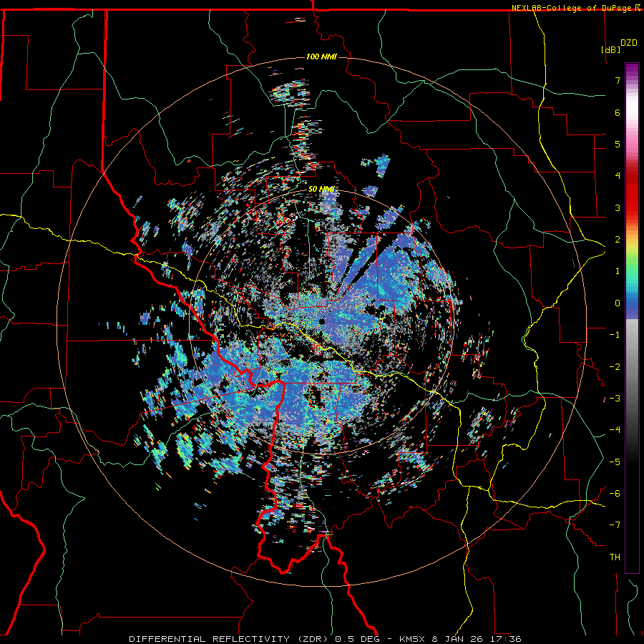Click the DZD legend title
644x644 pixels.
click(x=629, y=43)
